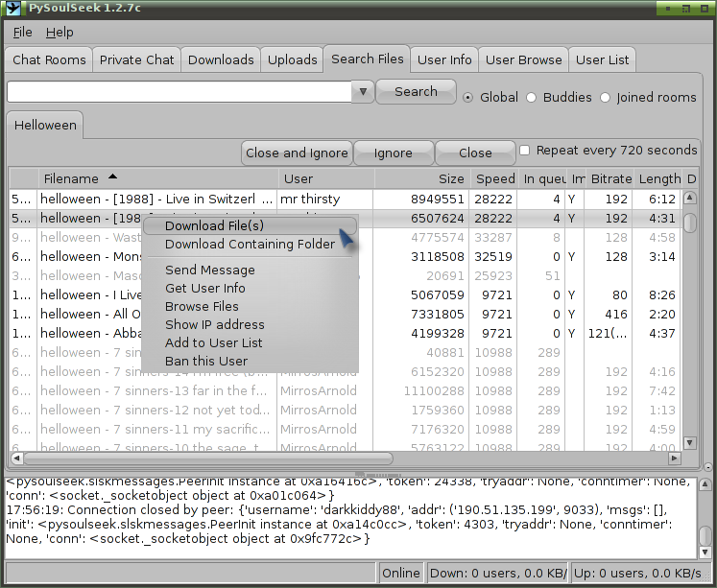The height and width of the screenshot is (588, 717).
Task: Open the Uploads tab
Action: click(x=292, y=59)
